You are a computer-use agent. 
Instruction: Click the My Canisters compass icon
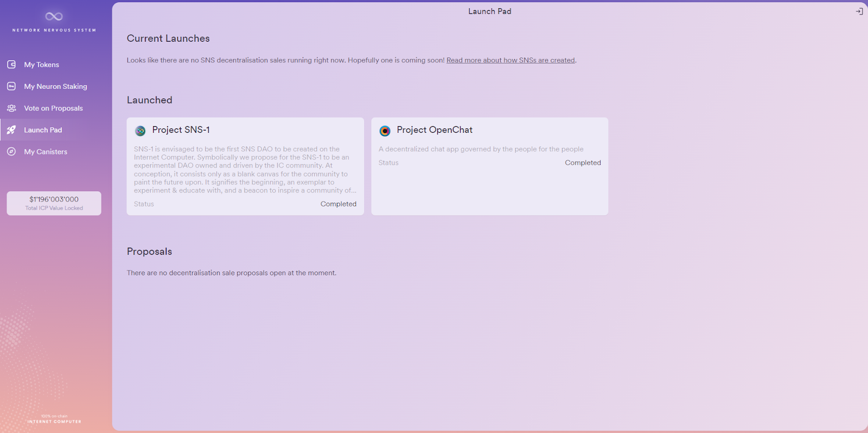(11, 152)
